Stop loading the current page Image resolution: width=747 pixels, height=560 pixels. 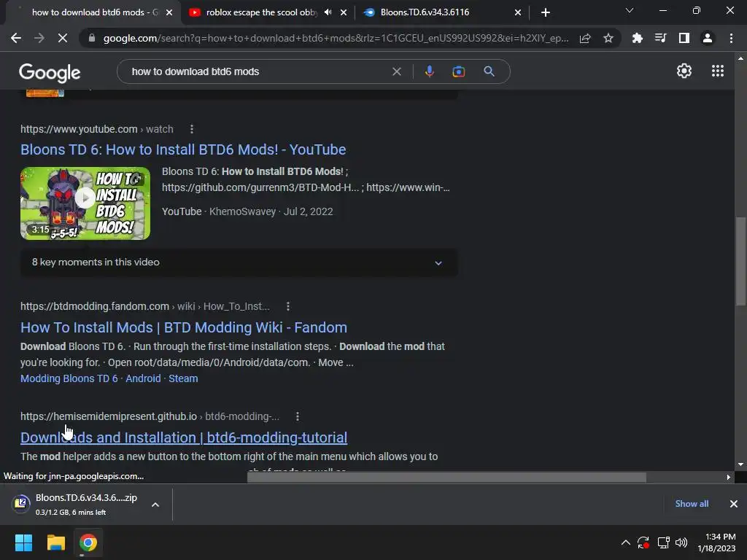click(63, 38)
